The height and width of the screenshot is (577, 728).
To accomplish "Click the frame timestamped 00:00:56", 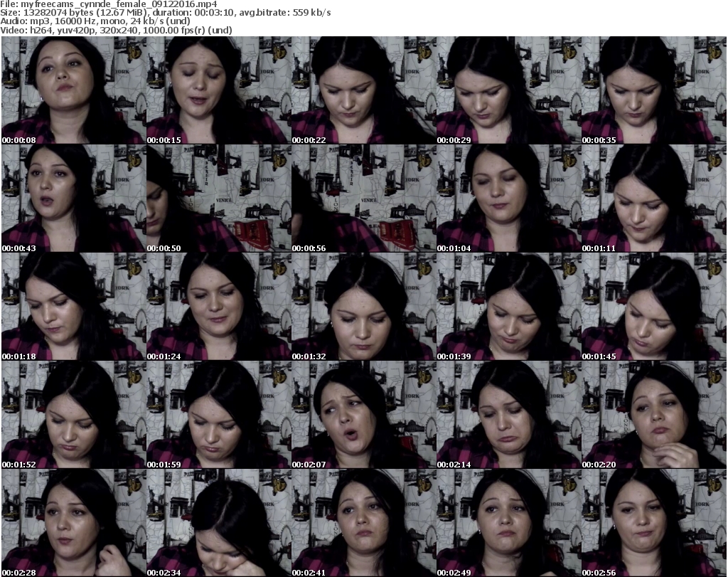I will tap(363, 198).
